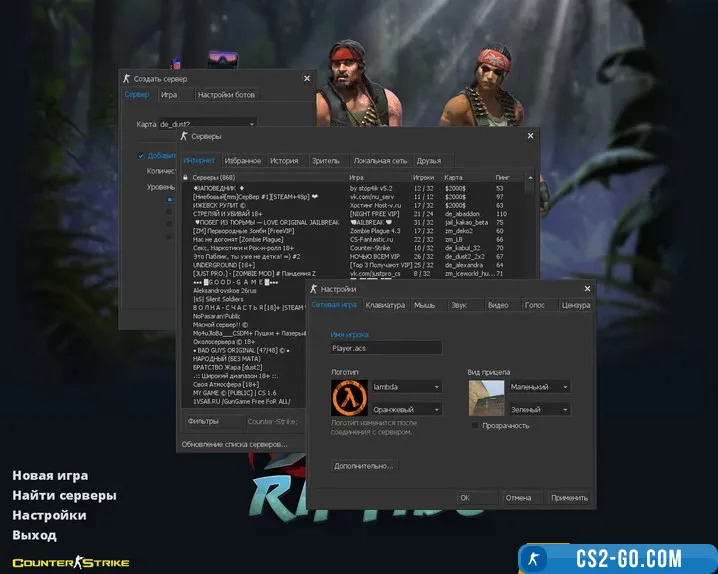
Task: Open the Оранжевый logo color dropdown
Action: 405,409
